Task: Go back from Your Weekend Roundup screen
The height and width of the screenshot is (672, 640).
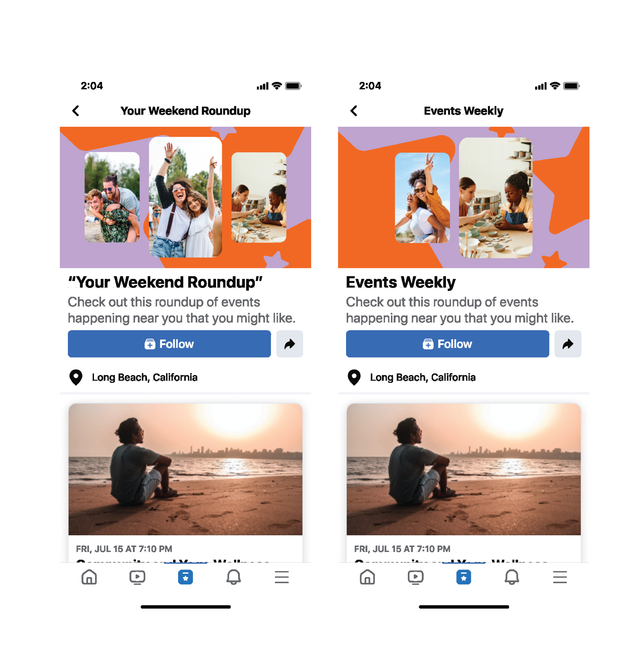Action: pyautogui.click(x=76, y=111)
